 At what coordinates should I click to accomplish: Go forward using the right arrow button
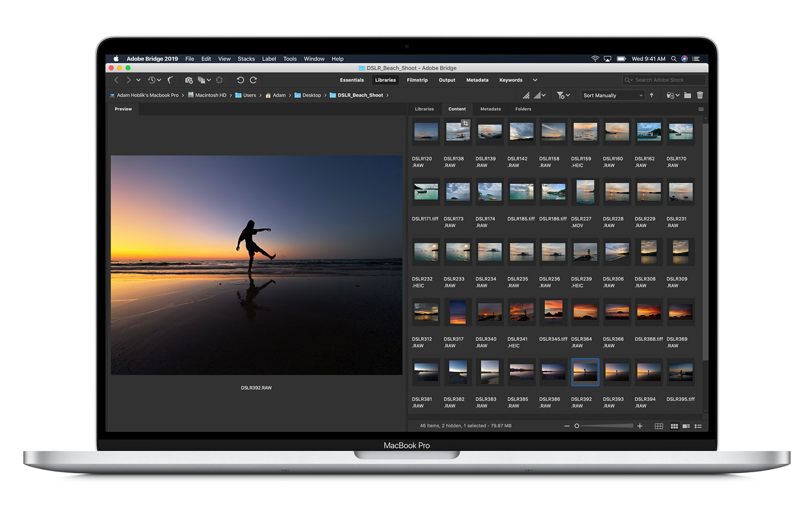tap(129, 80)
